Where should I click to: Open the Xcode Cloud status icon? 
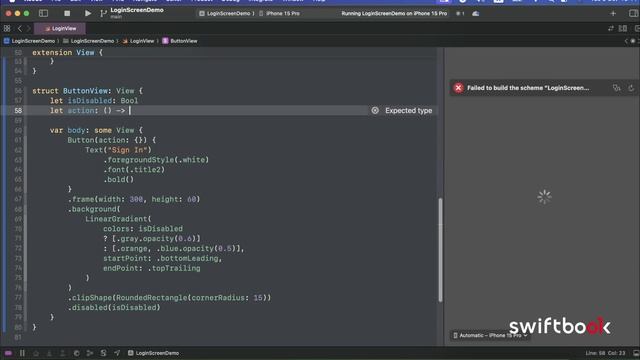476,13
